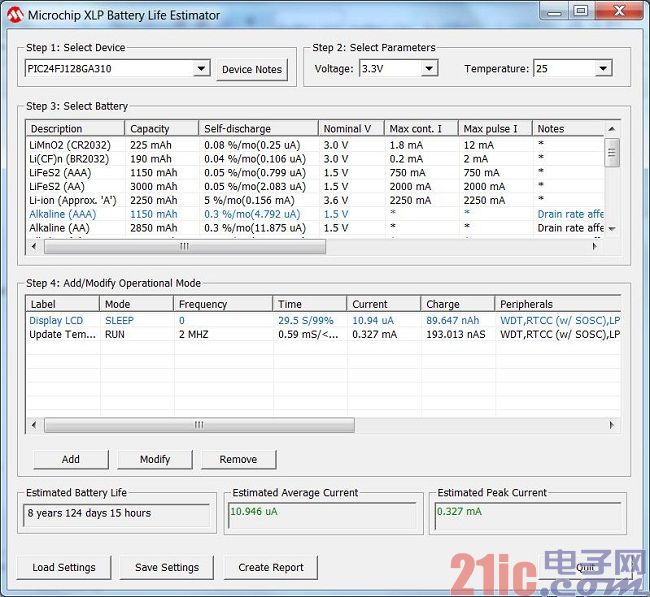This screenshot has width=650, height=597.
Task: Select the Alkaline (AA) battery row
Action: (315, 228)
